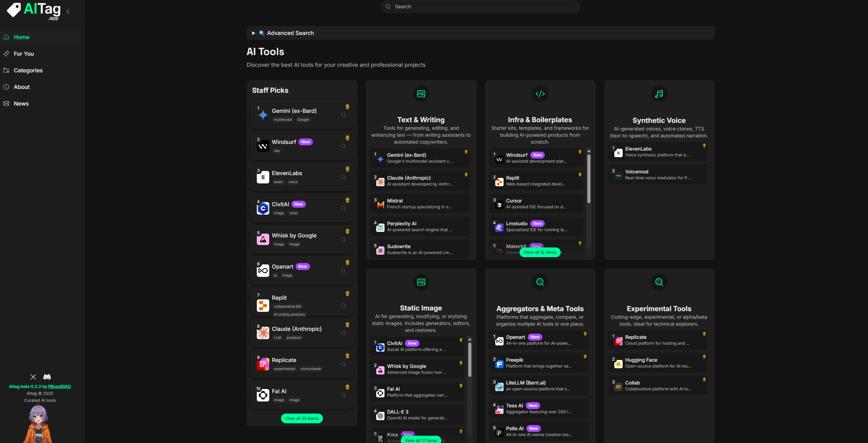Screen dimensions: 868x443
Task: Click the Replicate logo in Staff Picks
Action: point(263,364)
